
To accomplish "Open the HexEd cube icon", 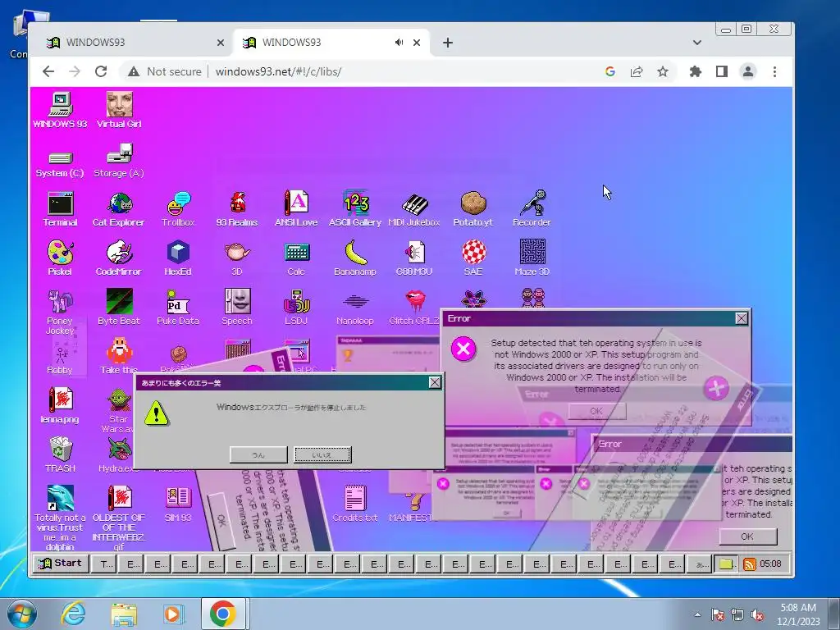I will [x=178, y=253].
